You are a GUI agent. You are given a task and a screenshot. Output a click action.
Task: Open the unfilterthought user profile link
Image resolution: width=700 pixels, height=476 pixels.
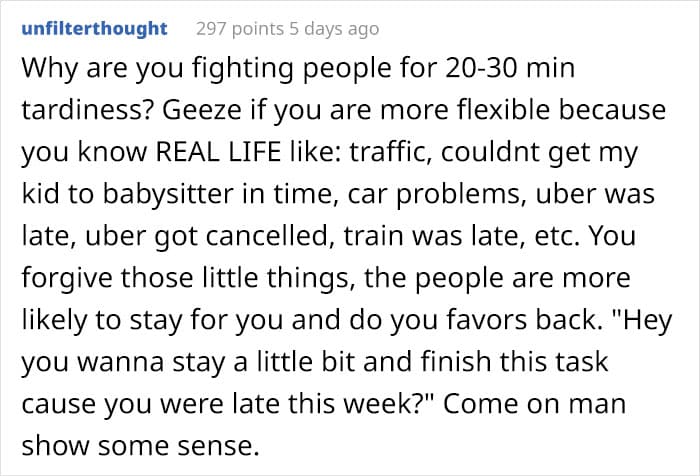pyautogui.click(x=94, y=29)
